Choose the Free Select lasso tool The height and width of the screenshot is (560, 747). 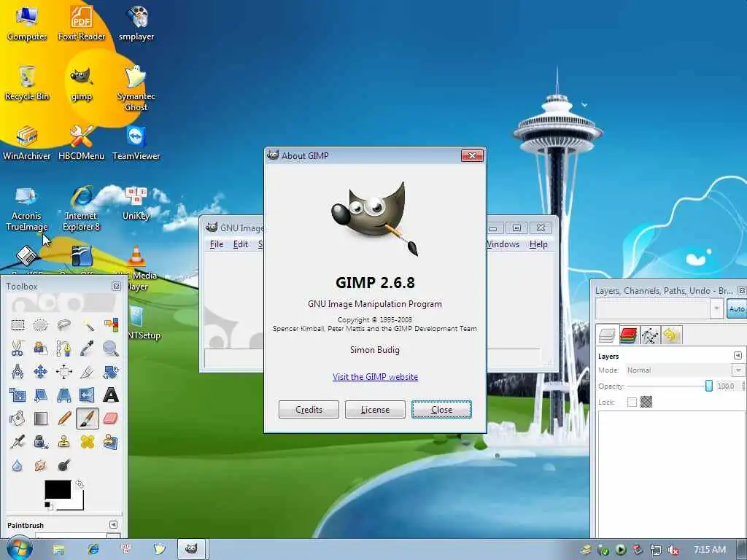pos(64,325)
